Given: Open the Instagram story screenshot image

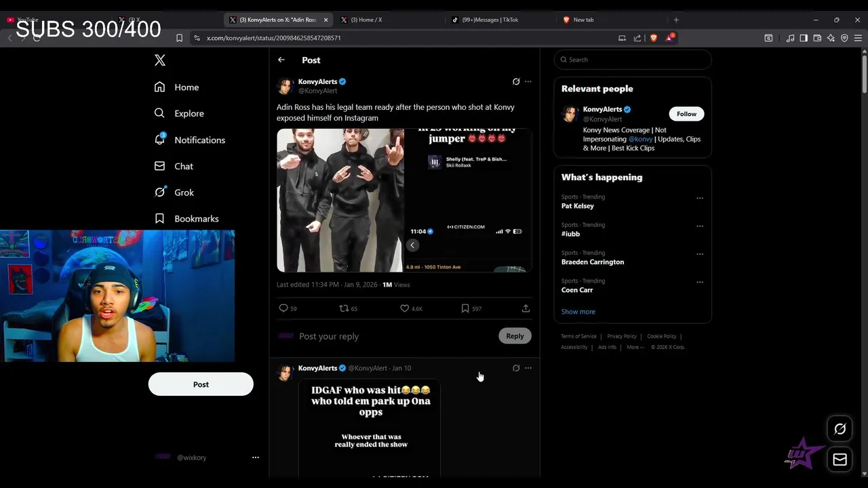Looking at the screenshot, I should pyautogui.click(x=469, y=200).
